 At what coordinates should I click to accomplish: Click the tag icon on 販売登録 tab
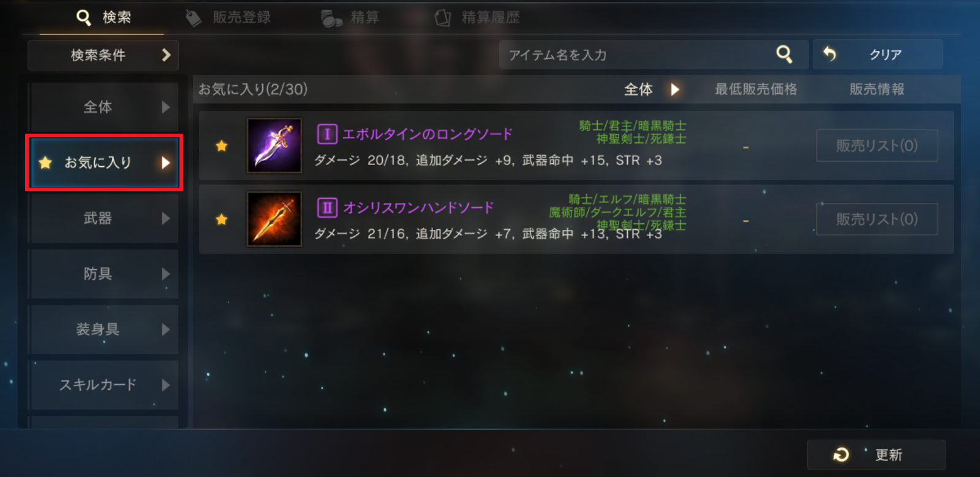coord(194,18)
